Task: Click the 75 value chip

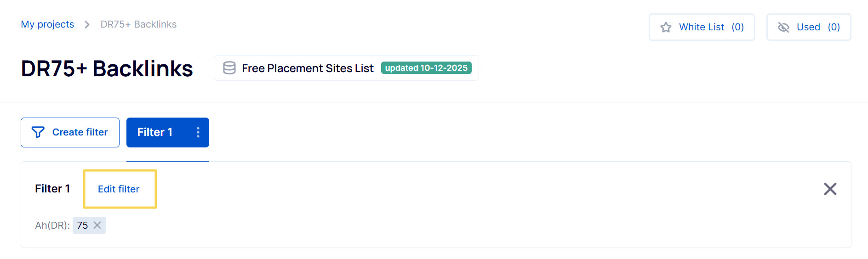Action: (x=83, y=225)
